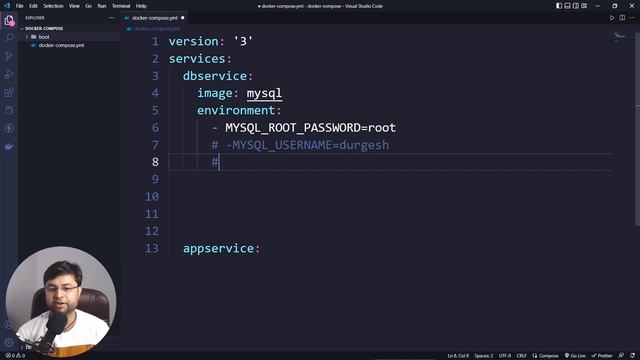Open the Source Control view
The height and width of the screenshot is (360, 640).
click(x=9, y=56)
